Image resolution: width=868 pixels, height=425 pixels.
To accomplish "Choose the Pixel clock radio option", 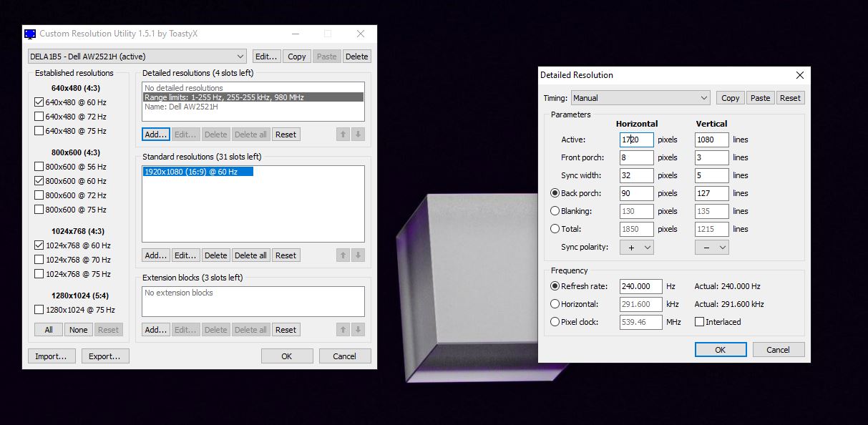I will [x=555, y=322].
